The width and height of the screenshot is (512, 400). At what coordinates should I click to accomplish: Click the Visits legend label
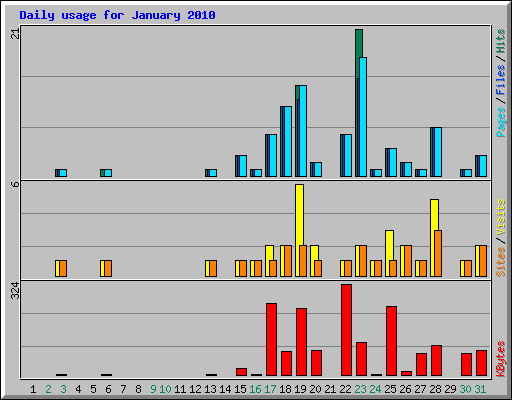pyautogui.click(x=500, y=217)
